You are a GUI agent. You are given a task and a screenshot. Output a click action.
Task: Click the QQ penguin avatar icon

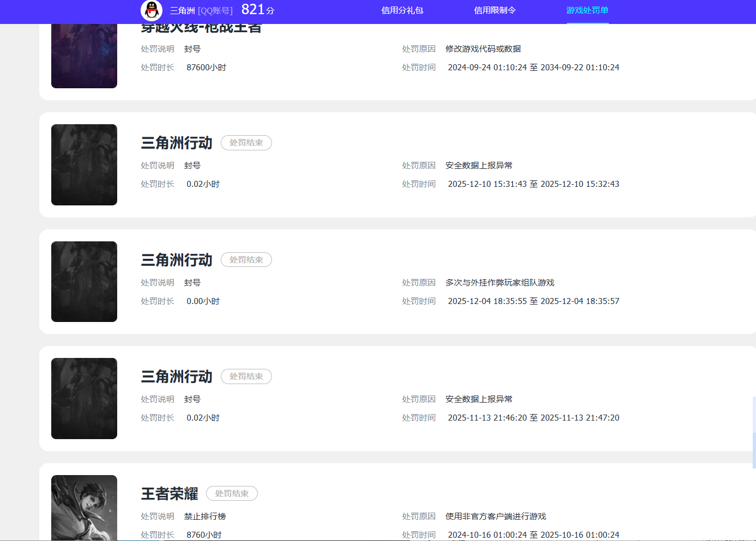click(x=150, y=11)
